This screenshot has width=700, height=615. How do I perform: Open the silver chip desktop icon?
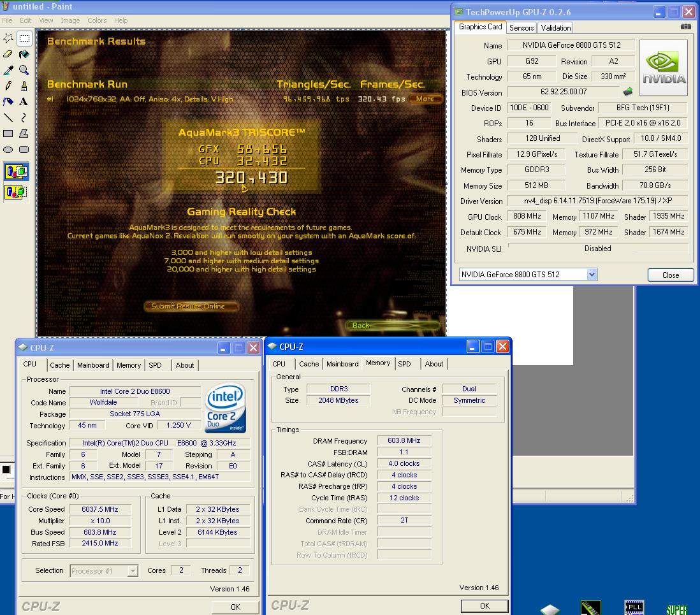click(550, 610)
